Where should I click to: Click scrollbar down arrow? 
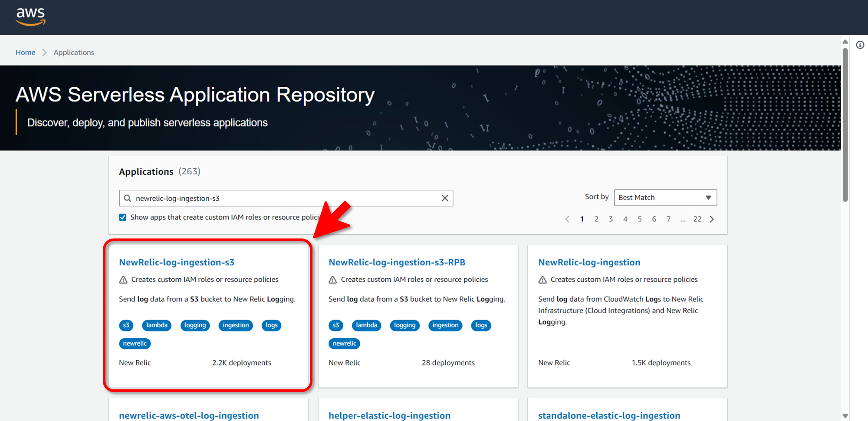[845, 416]
